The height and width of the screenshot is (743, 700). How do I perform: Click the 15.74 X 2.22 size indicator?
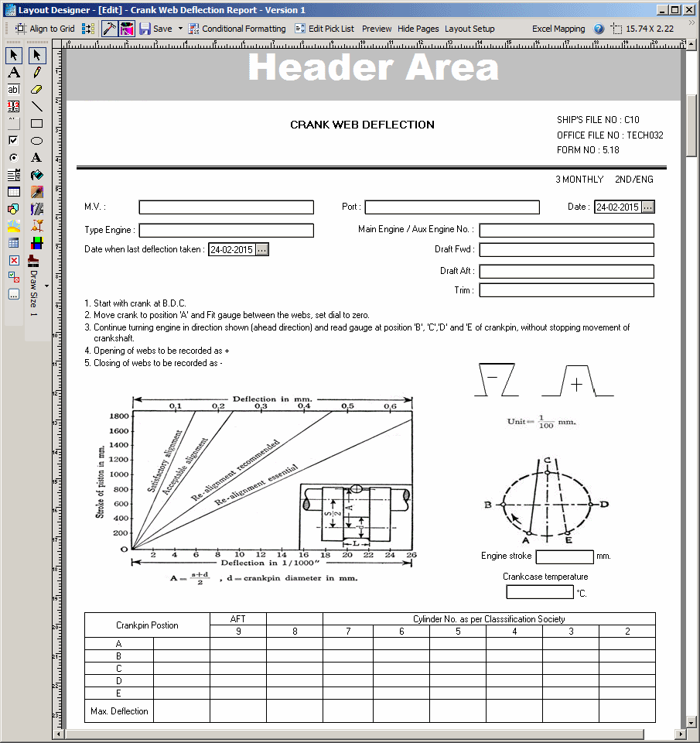point(643,29)
